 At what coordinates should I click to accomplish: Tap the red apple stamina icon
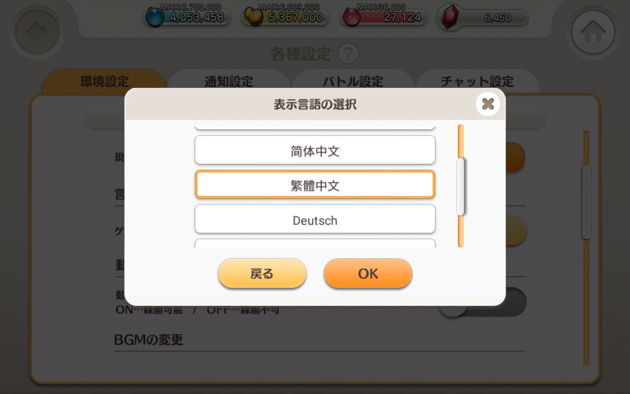tap(351, 17)
